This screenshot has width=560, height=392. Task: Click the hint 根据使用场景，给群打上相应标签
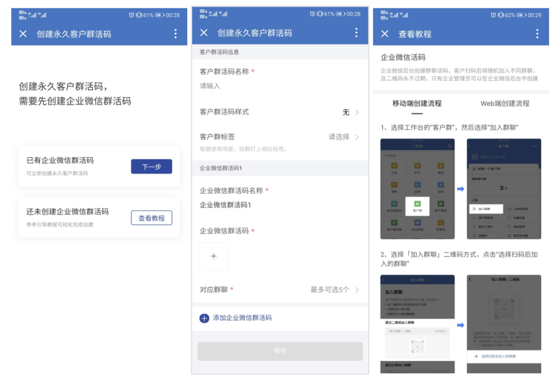coord(244,149)
